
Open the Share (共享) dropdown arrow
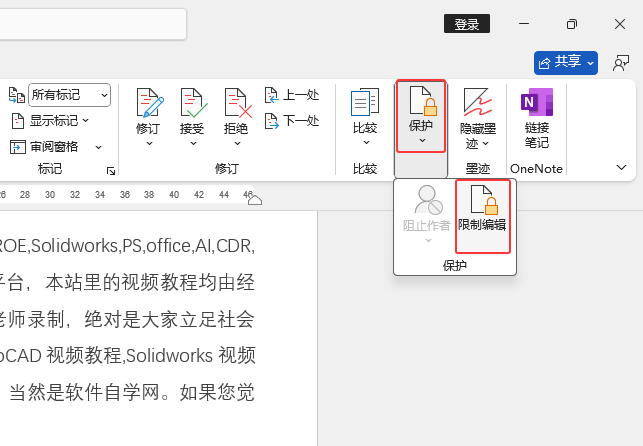(590, 63)
